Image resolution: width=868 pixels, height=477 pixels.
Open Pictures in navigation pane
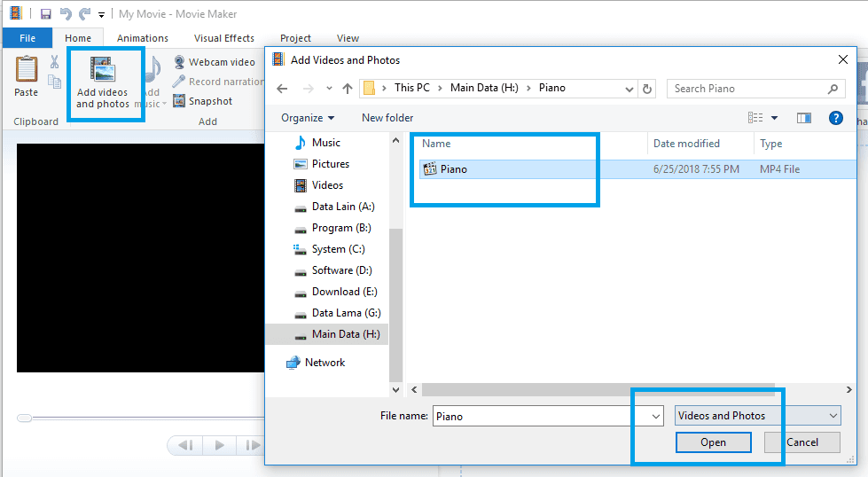[322, 164]
